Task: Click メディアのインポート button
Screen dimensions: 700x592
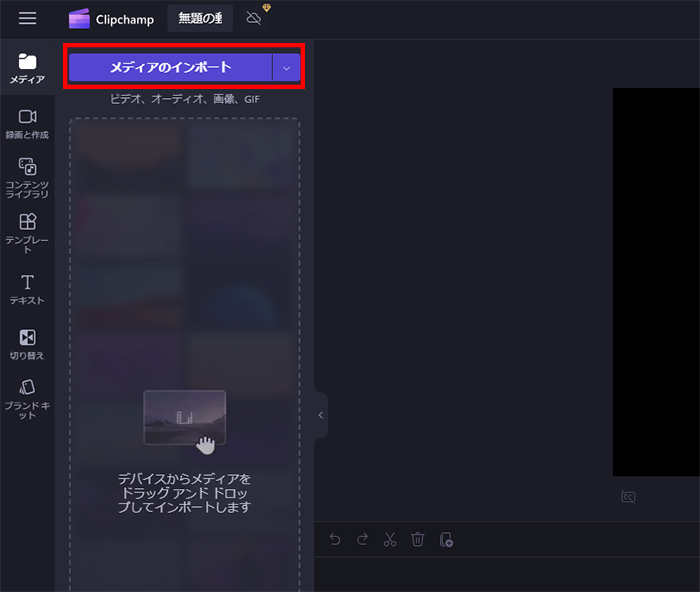Action: pyautogui.click(x=171, y=67)
